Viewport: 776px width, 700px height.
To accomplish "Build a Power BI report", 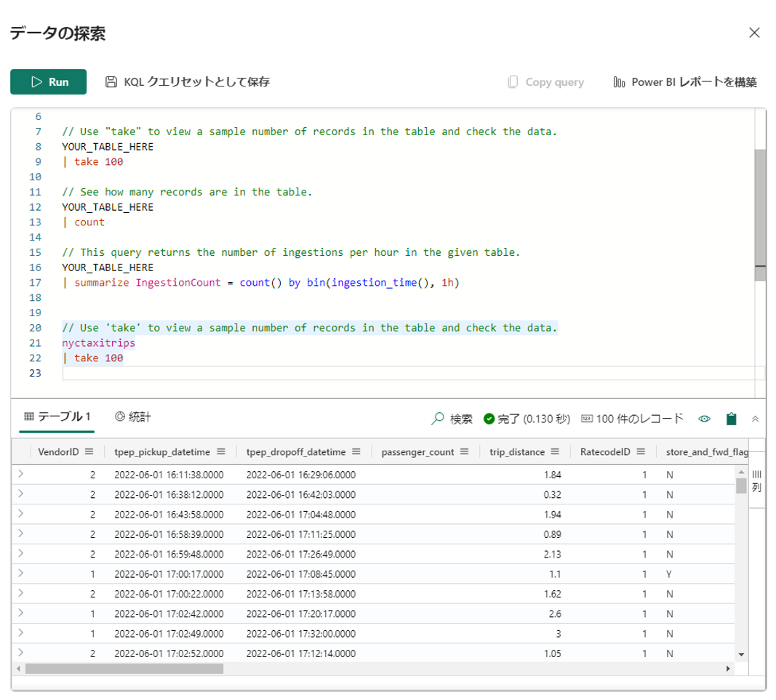I will pyautogui.click(x=685, y=82).
